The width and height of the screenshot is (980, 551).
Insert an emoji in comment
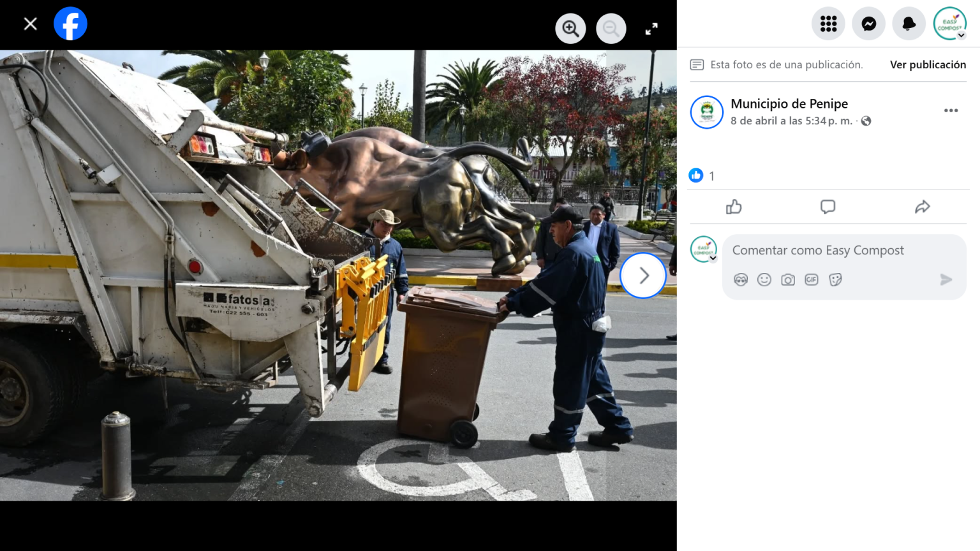[x=764, y=279]
